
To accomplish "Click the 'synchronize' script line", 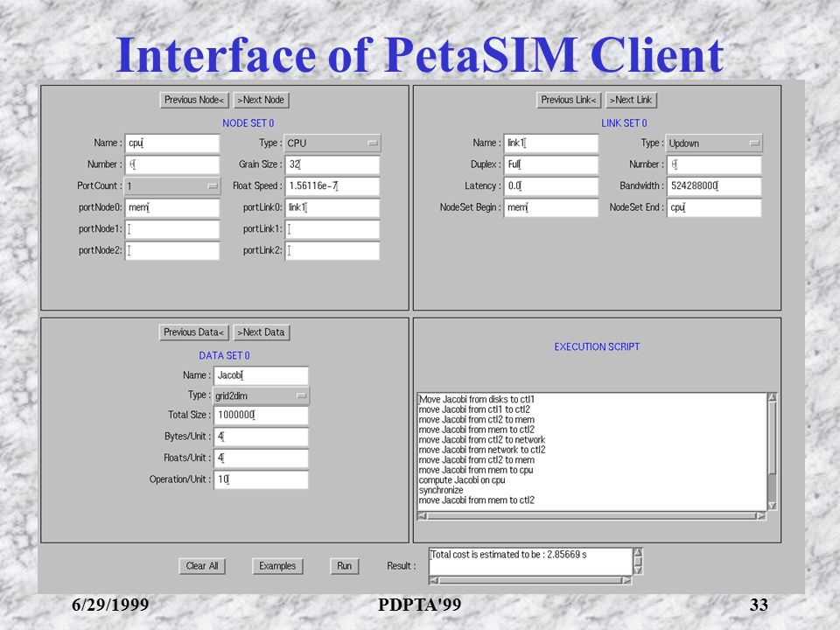I will click(441, 491).
